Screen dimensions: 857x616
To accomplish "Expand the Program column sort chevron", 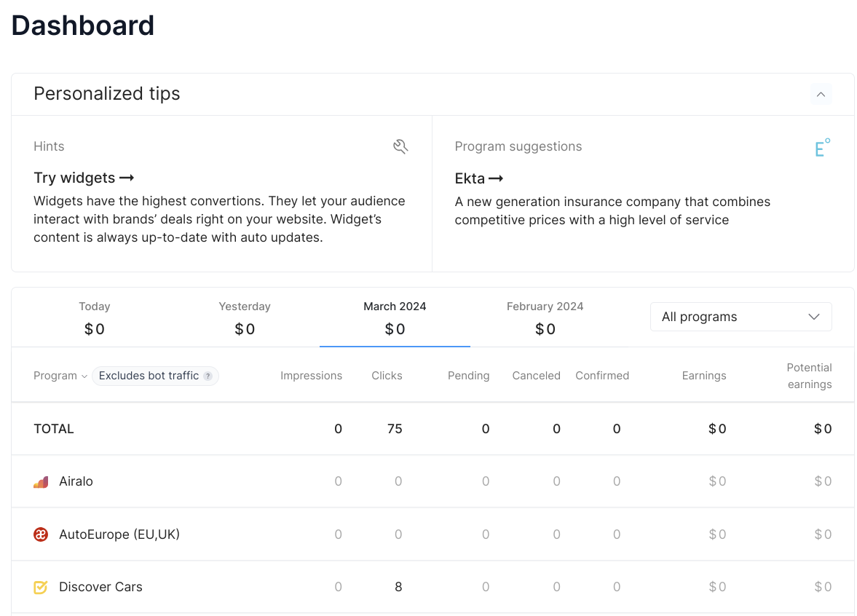I will [x=84, y=376].
